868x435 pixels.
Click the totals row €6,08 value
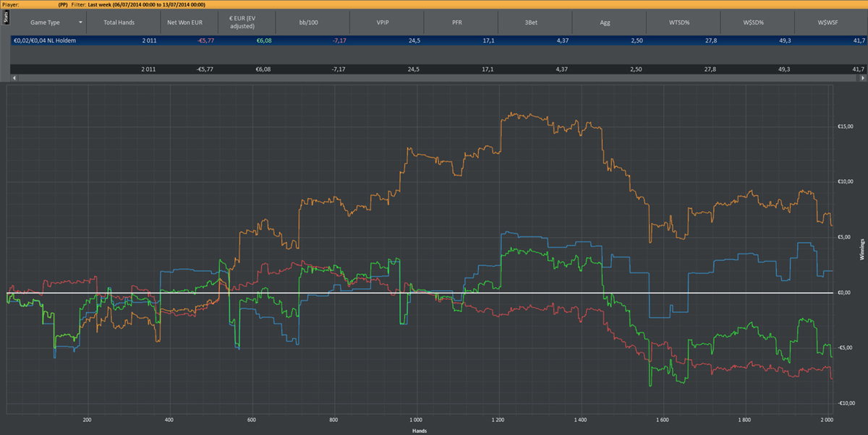point(263,69)
